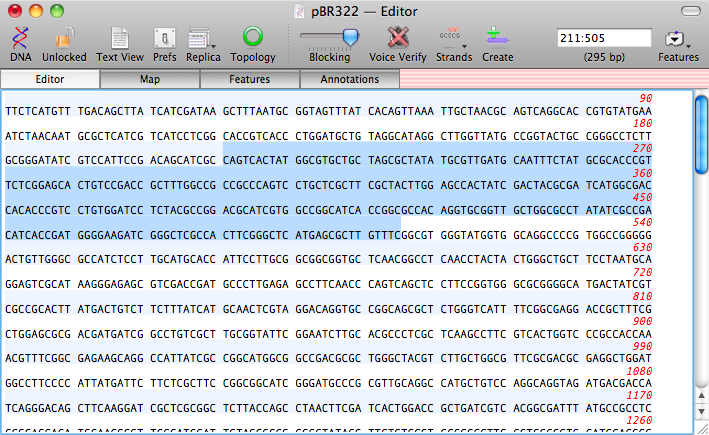This screenshot has width=709, height=435.
Task: Switch to the Editor tab
Action: pos(50,78)
